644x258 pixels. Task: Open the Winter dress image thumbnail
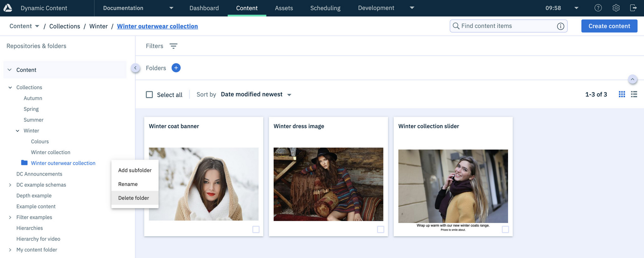(329, 184)
